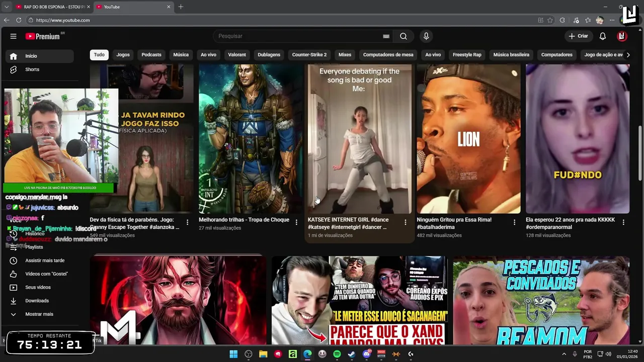Image resolution: width=644 pixels, height=362 pixels.
Task: Open options for 'Ninguém Gritou pra Essa Rima' short
Action: coord(514,222)
